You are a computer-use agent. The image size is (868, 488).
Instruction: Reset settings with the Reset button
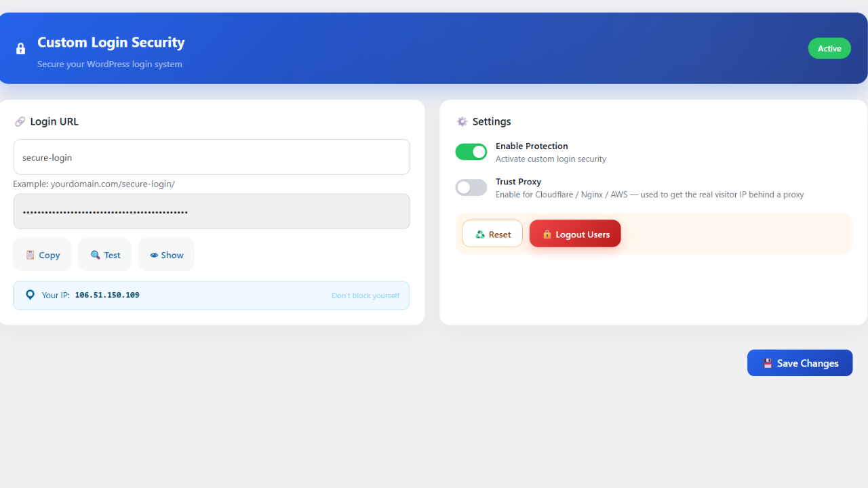pos(492,234)
